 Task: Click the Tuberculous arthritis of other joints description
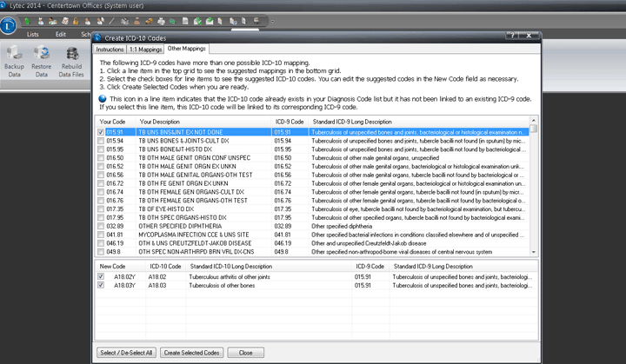coord(230,276)
